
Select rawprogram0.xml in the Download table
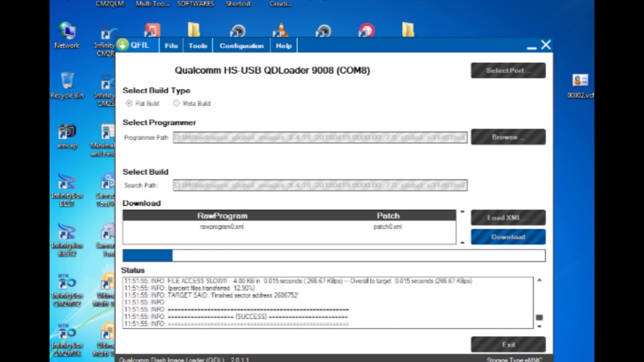click(x=222, y=227)
